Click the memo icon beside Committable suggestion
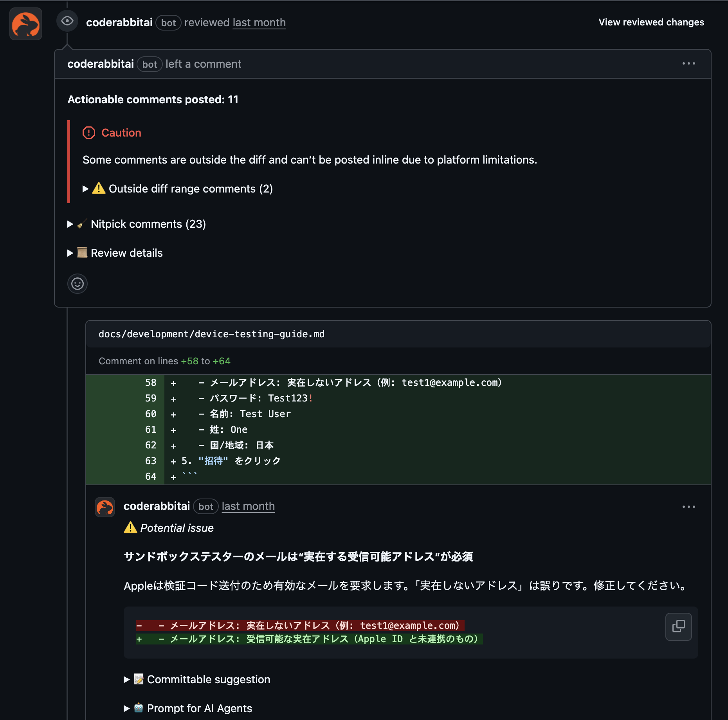The image size is (728, 720). (x=138, y=680)
